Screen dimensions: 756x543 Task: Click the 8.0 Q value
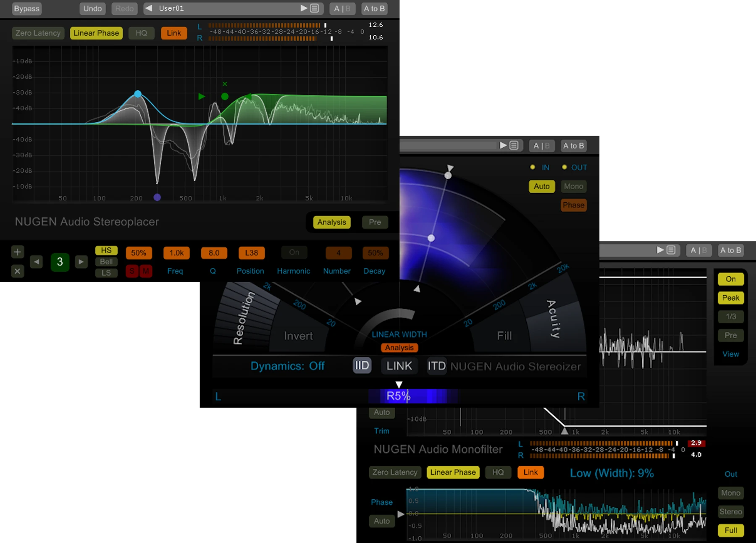(214, 253)
